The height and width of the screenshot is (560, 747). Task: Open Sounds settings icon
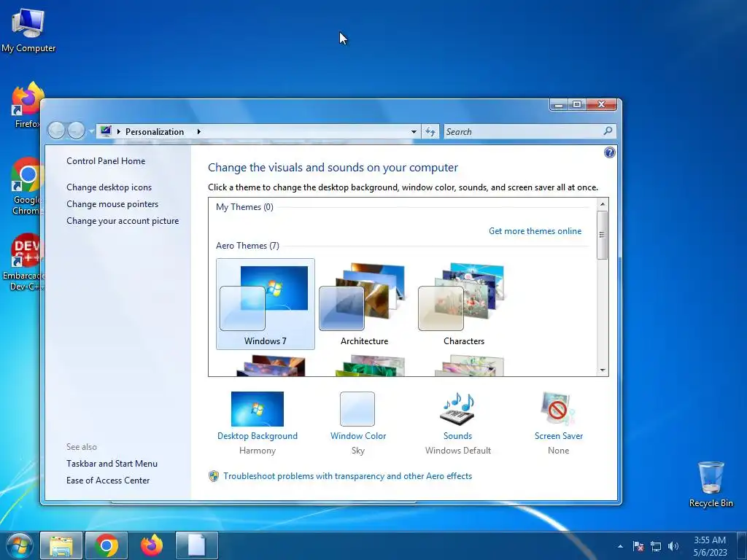(457, 408)
